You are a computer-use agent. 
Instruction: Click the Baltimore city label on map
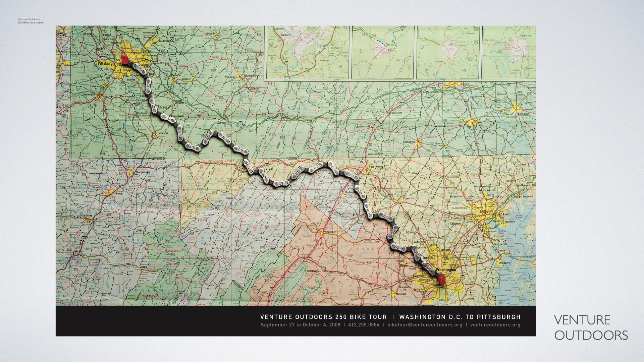pos(486,212)
